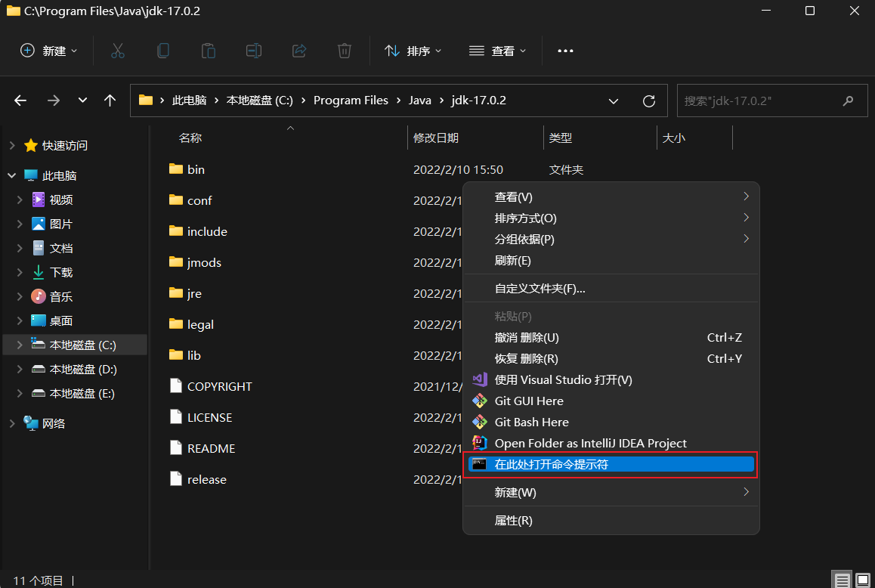875x588 pixels.
Task: Refresh the folder with the reload icon
Action: pos(648,100)
